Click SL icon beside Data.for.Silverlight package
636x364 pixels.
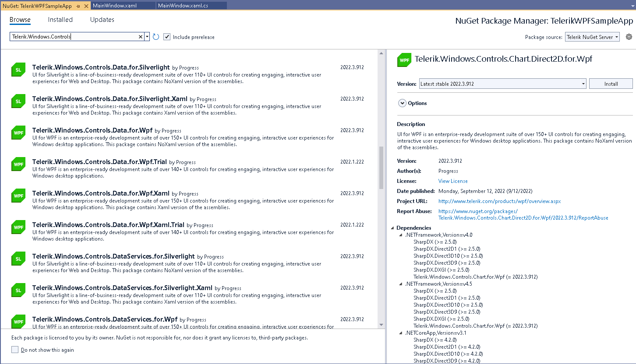18,69
